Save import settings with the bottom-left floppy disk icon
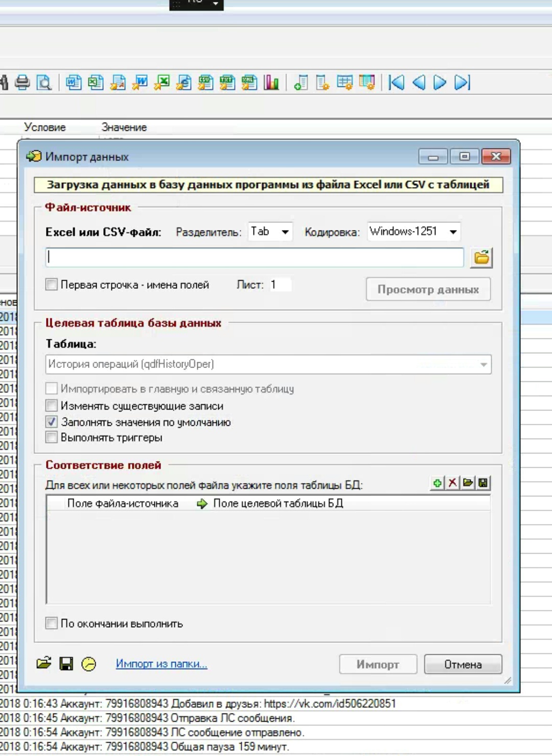The image size is (552, 756). tap(66, 664)
